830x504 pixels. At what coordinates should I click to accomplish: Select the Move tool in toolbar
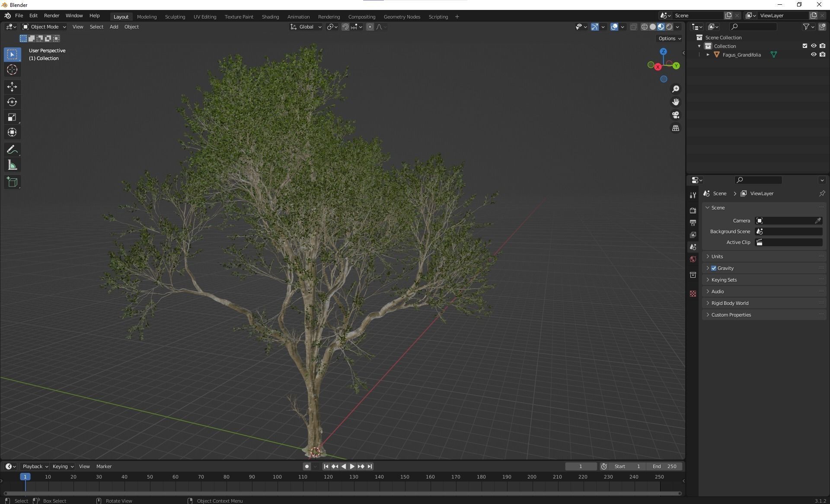click(x=12, y=87)
